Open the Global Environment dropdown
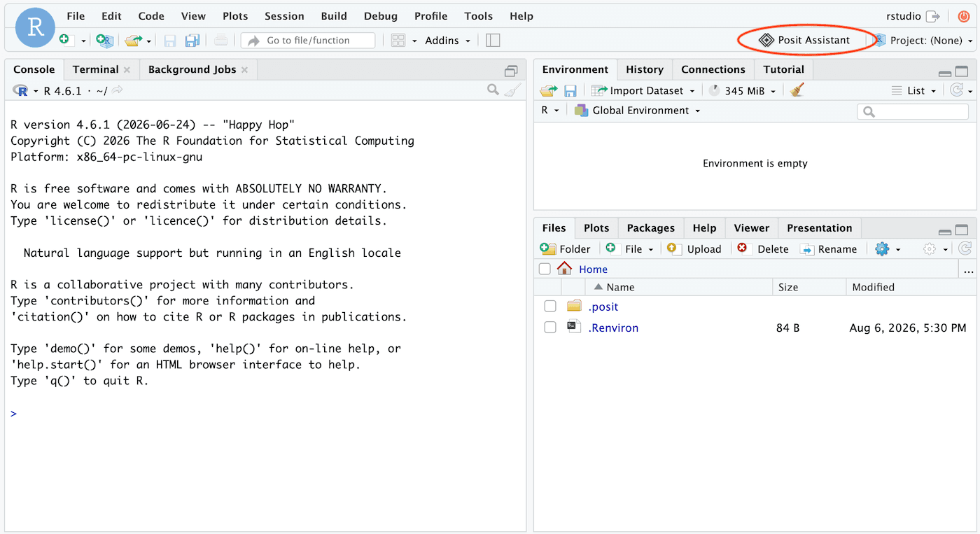 click(637, 110)
